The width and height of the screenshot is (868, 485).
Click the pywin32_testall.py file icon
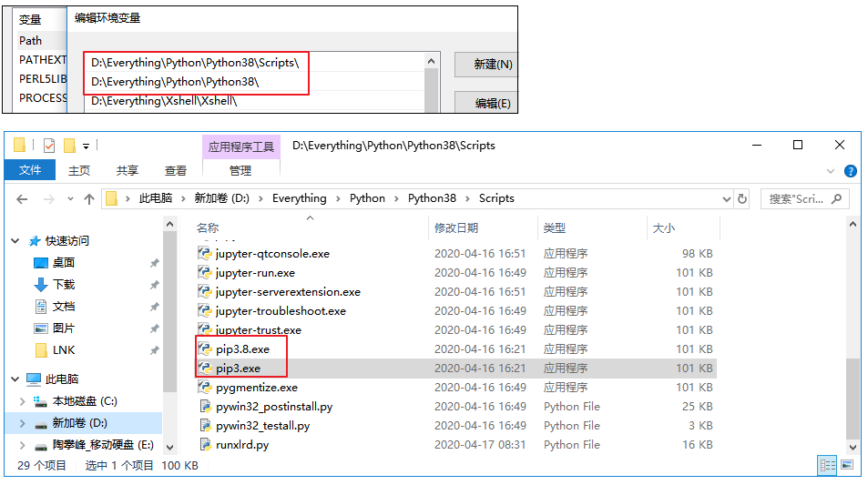pos(205,425)
